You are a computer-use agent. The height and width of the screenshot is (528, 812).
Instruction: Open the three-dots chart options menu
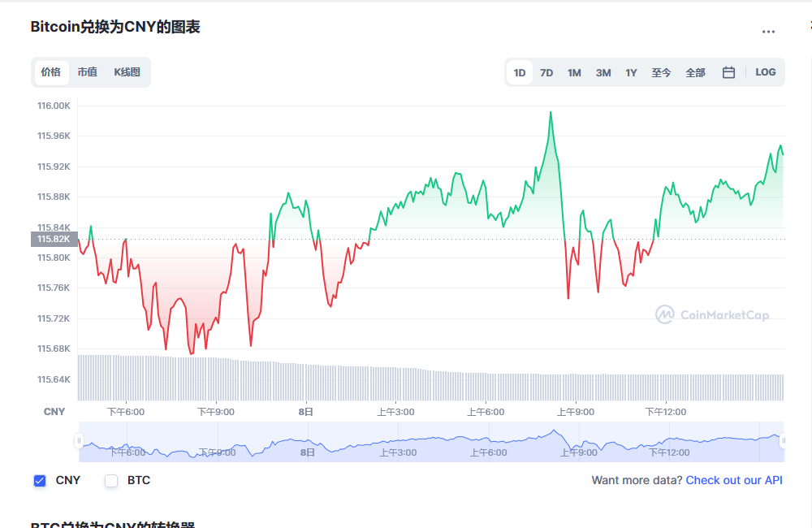coord(768,32)
